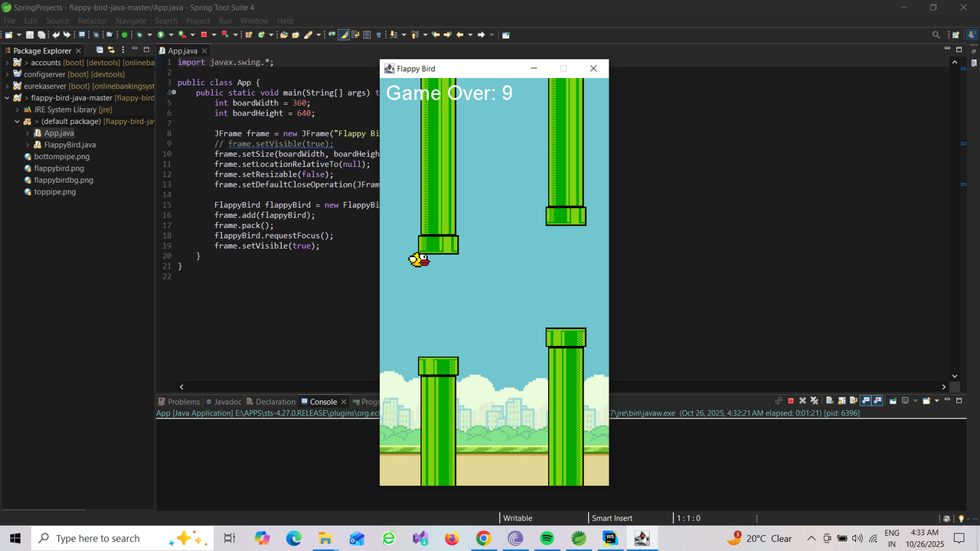Close the Package Explorer tab

click(78, 51)
